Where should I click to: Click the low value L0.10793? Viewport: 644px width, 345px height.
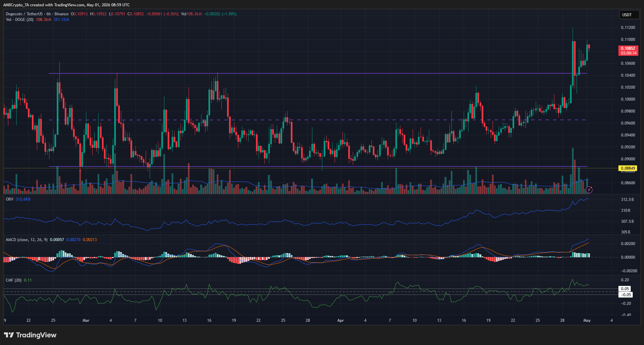[117, 14]
